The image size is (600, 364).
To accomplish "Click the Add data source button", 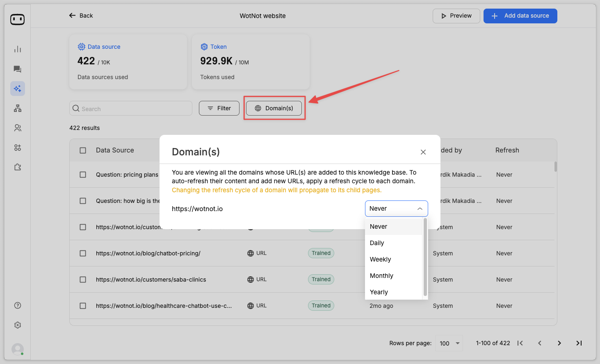I will tap(520, 16).
